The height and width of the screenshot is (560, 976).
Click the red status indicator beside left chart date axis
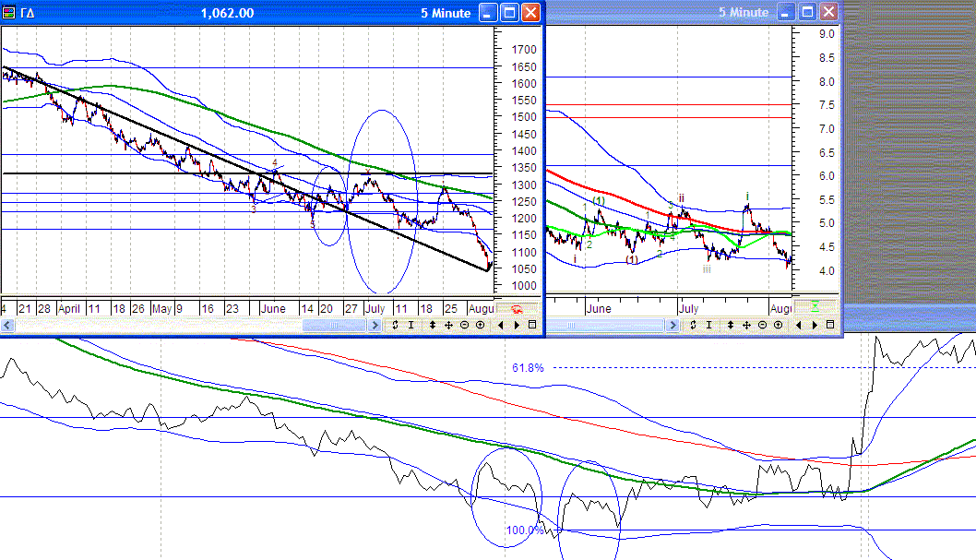click(x=517, y=309)
